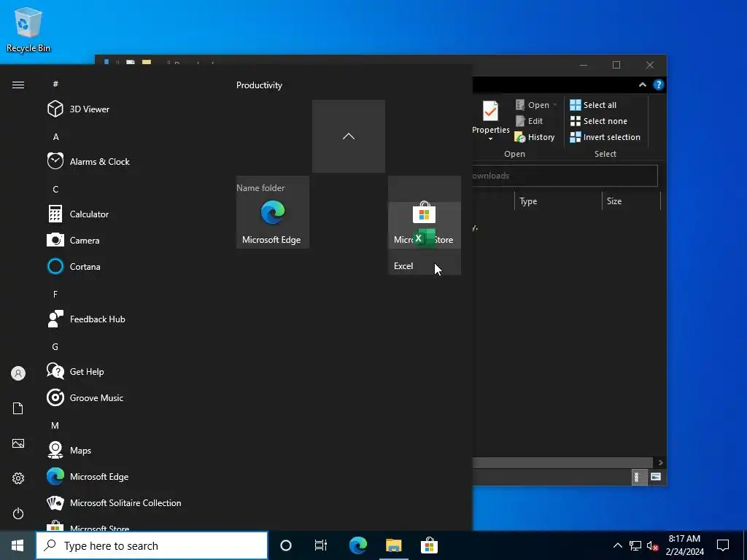Collapse the tile folder with up chevron
The height and width of the screenshot is (560, 747).
coord(349,136)
